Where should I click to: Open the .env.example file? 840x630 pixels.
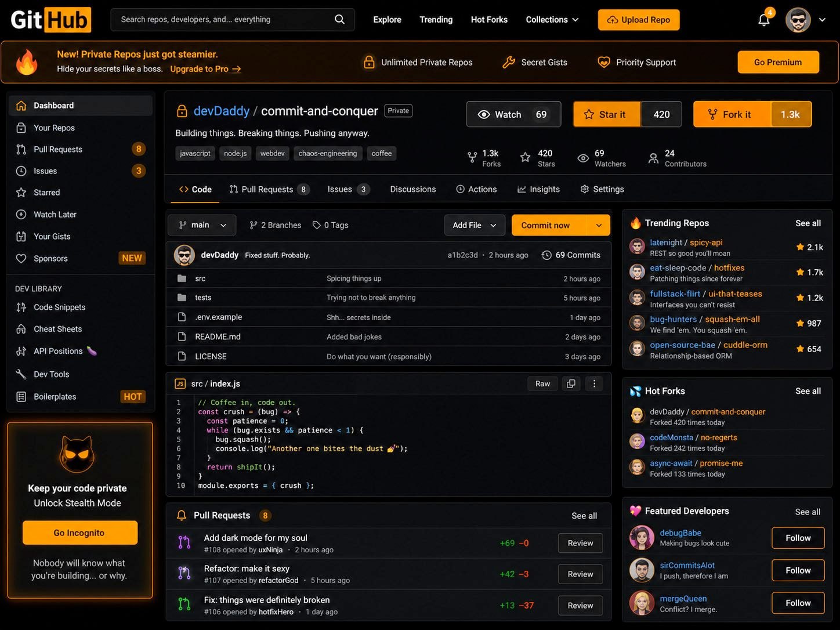[219, 317]
